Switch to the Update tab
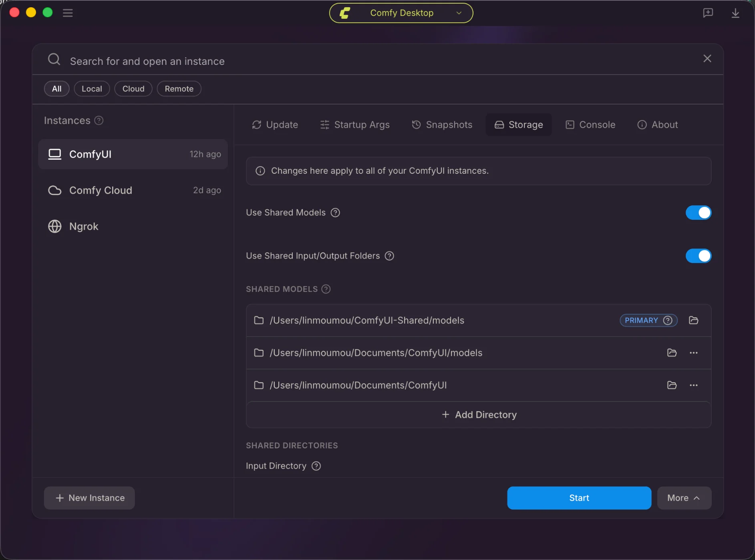 [275, 124]
